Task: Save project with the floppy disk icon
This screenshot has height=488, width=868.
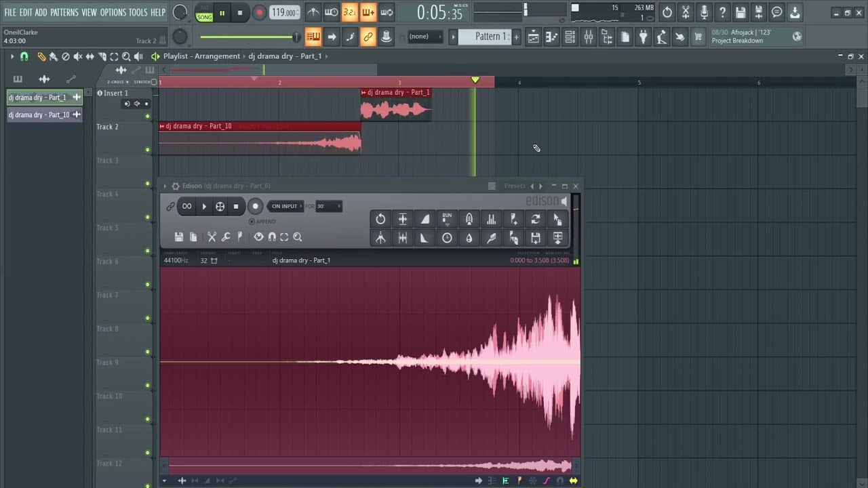Action: point(741,12)
